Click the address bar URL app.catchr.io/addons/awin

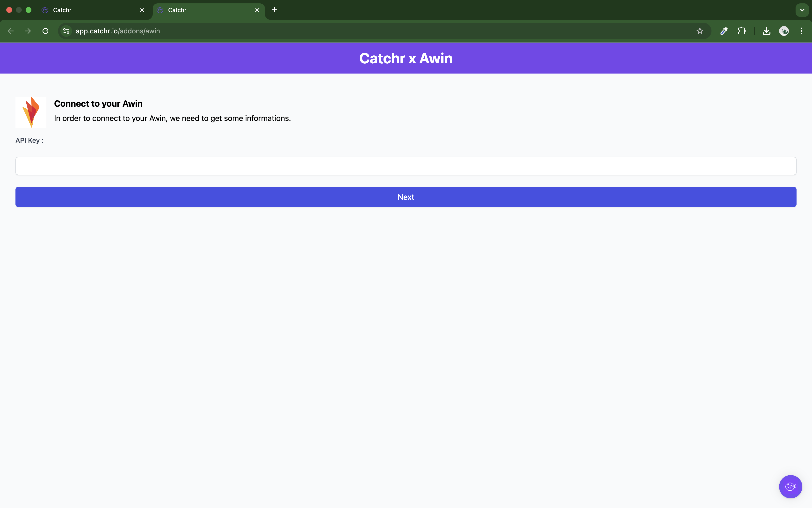pos(118,31)
